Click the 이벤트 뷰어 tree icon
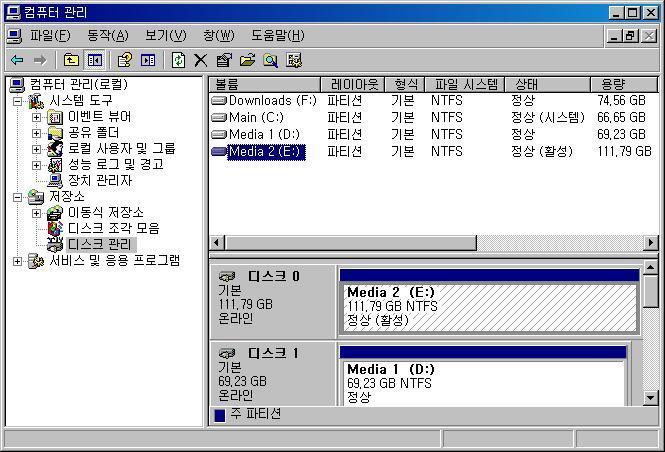Image resolution: width=665 pixels, height=452 pixels. [55, 117]
